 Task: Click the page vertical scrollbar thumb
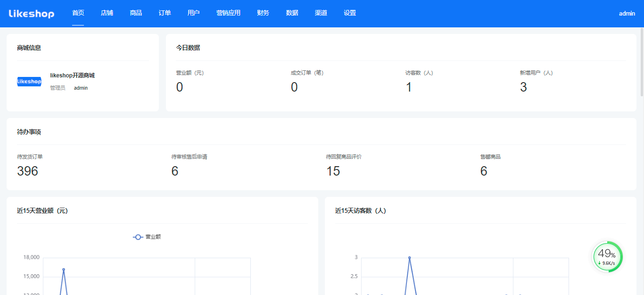641,61
